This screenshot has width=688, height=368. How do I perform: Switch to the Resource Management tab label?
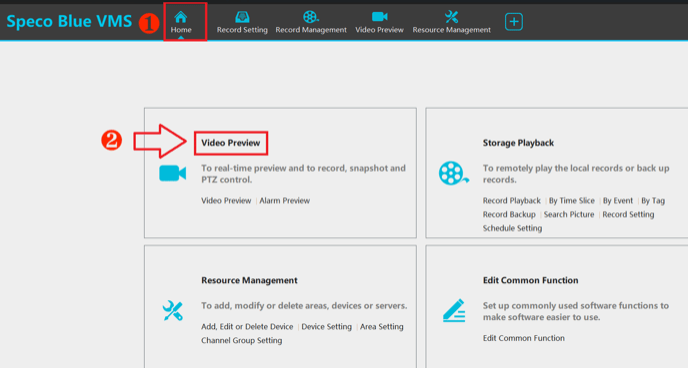[x=452, y=30]
